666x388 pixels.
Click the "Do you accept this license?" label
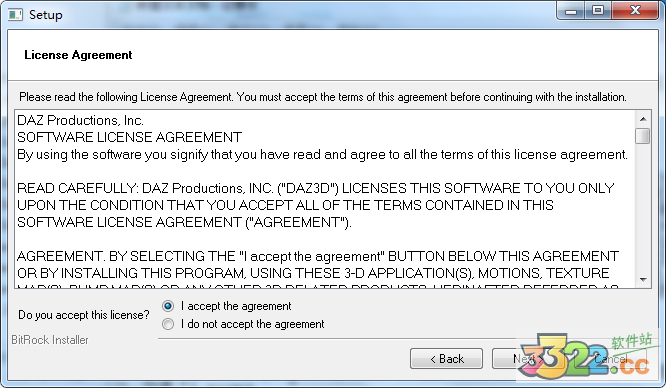(84, 315)
